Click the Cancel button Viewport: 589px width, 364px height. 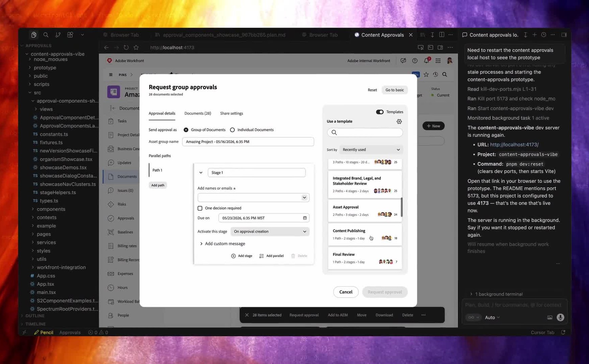346,292
